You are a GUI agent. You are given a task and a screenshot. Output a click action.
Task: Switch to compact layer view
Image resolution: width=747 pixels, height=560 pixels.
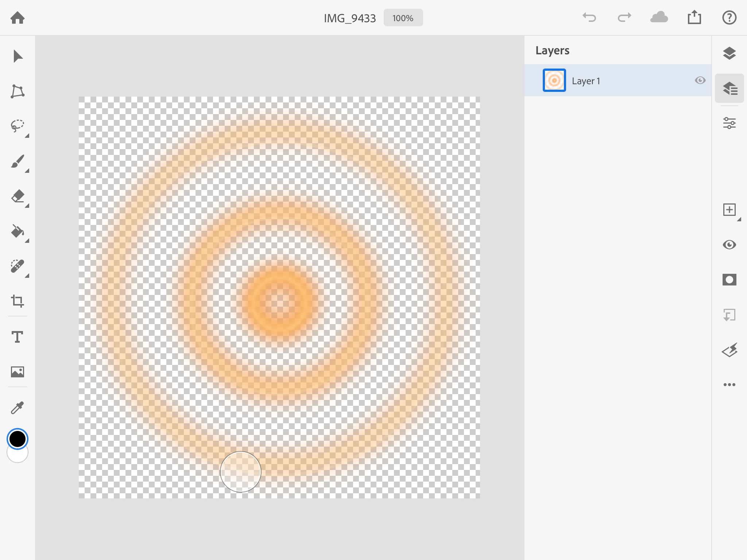click(x=729, y=54)
